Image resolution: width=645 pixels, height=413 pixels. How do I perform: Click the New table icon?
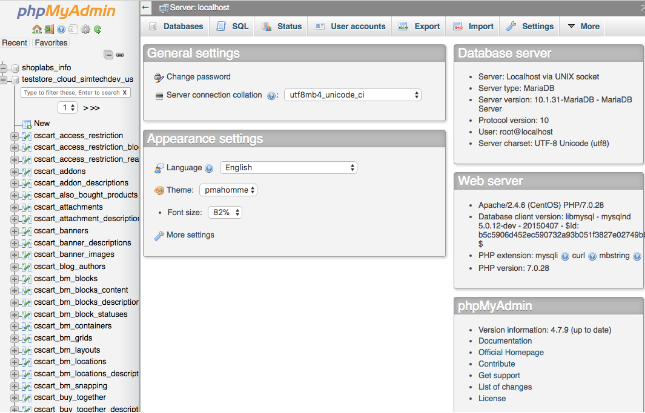[x=27, y=124]
